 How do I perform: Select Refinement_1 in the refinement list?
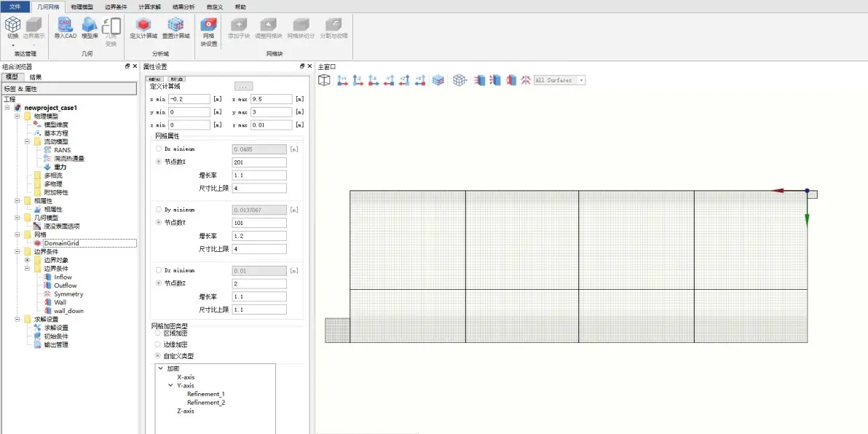click(x=205, y=394)
